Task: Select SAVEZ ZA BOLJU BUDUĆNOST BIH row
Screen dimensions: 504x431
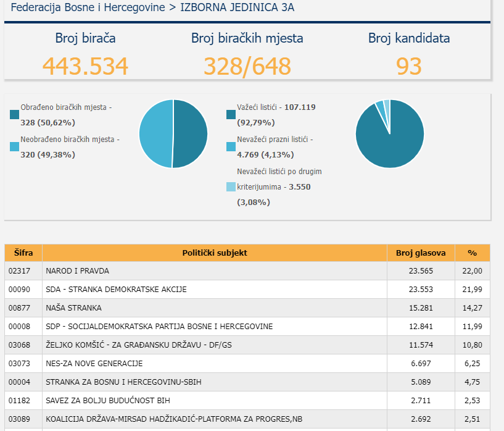Action: (247, 401)
